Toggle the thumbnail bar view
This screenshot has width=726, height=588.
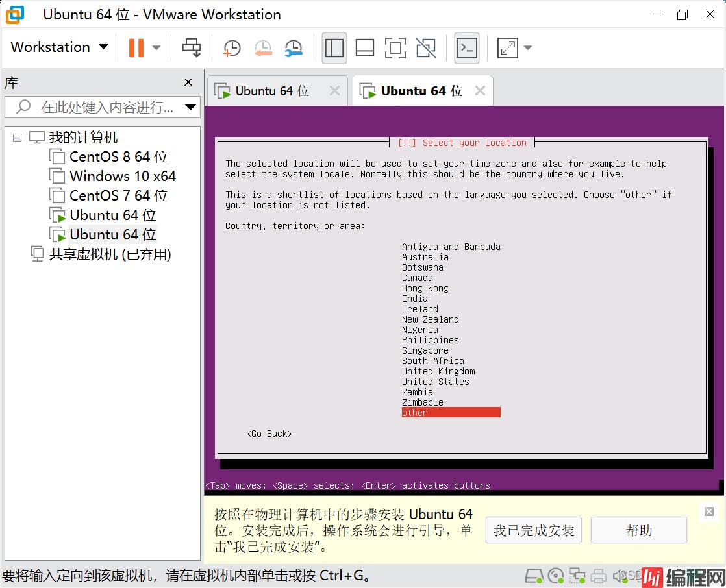(x=365, y=47)
